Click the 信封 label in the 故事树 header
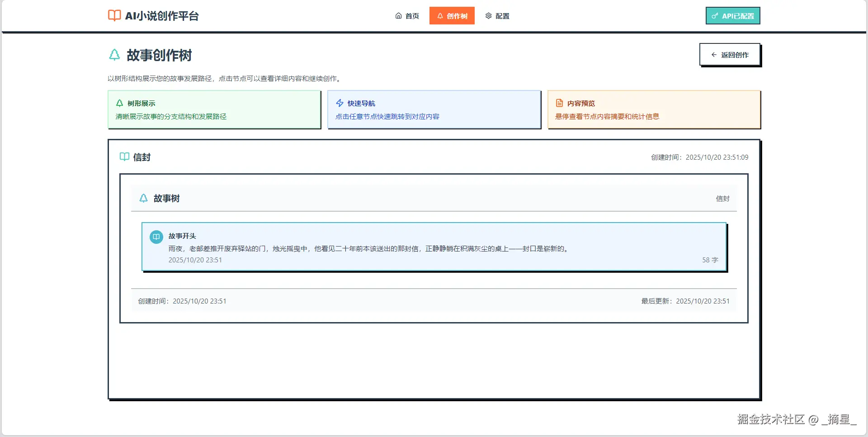 click(x=722, y=199)
